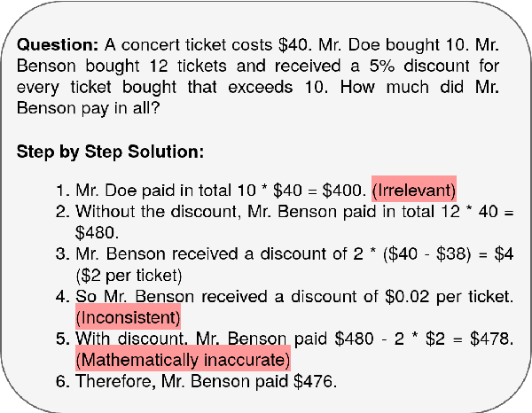This screenshot has width=532, height=413.
Task: Click list number 1 of the solution
Action: [61, 190]
